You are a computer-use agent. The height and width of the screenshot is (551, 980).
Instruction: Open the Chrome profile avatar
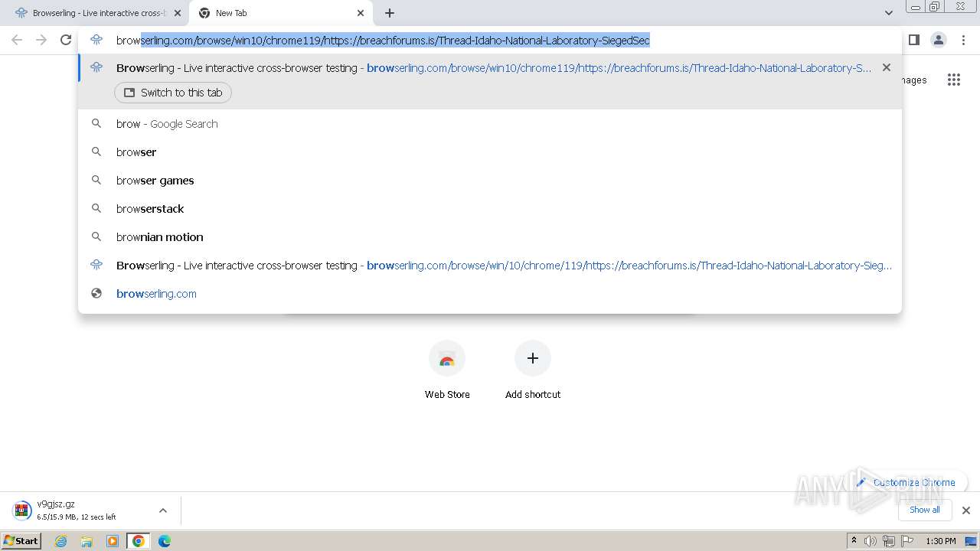pyautogui.click(x=938, y=40)
